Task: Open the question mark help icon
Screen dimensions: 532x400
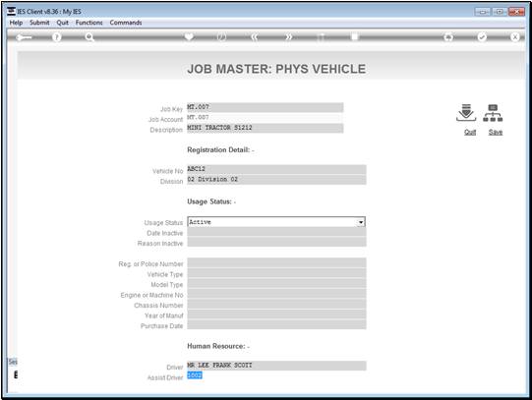Action: (57, 37)
